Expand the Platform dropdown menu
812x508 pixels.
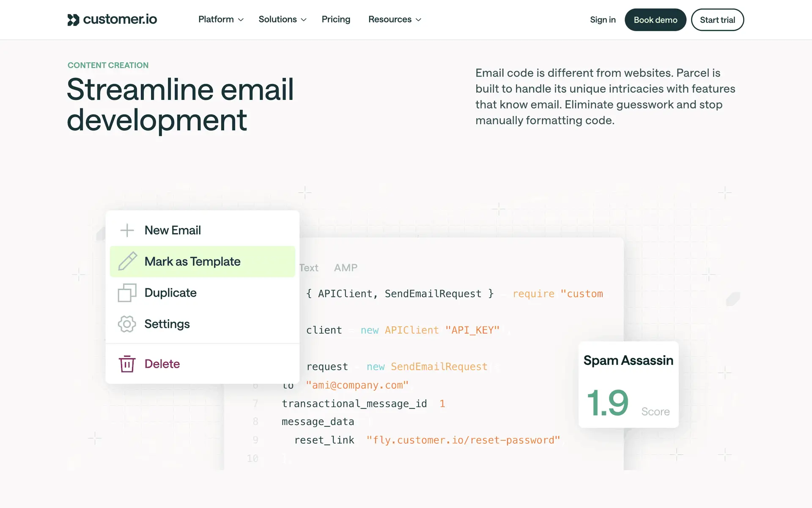(221, 19)
